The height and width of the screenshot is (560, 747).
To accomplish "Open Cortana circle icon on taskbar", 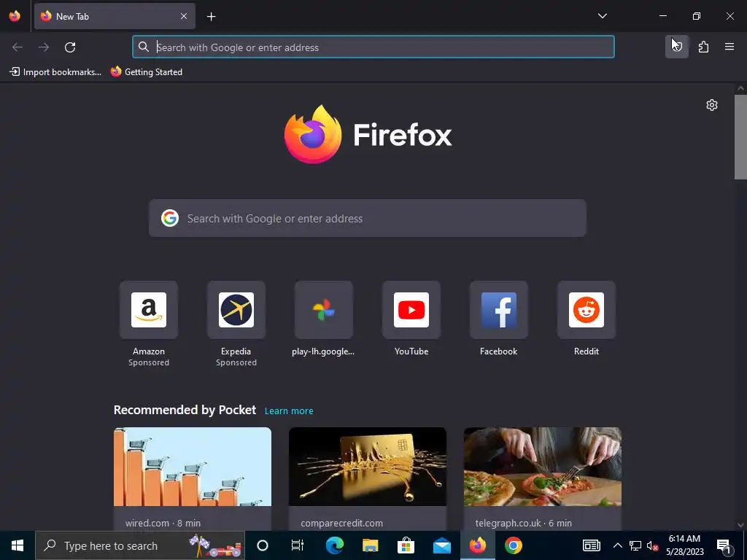I will point(263,545).
